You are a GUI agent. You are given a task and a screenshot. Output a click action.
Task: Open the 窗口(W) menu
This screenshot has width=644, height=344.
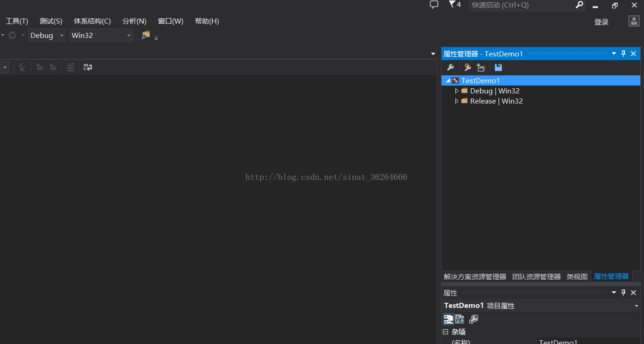coord(171,21)
